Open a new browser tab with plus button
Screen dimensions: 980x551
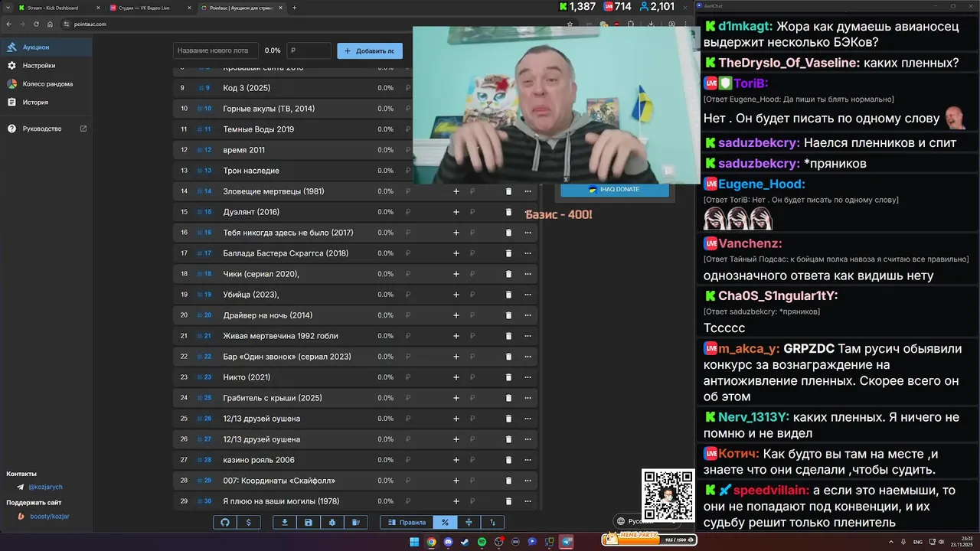(x=295, y=8)
